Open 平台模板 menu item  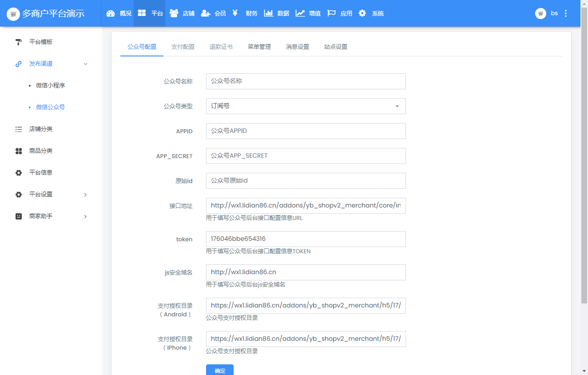41,42
